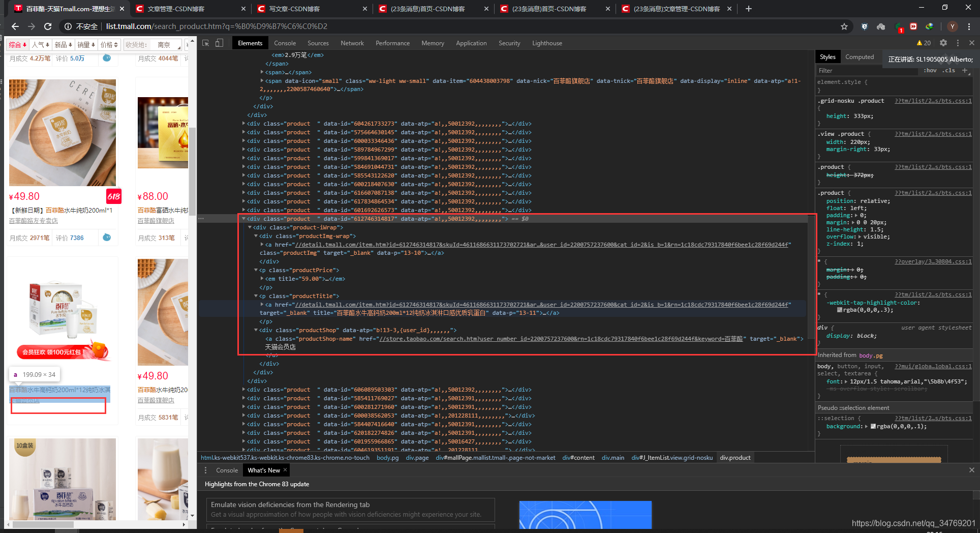Open DevTools settings gear

[943, 43]
